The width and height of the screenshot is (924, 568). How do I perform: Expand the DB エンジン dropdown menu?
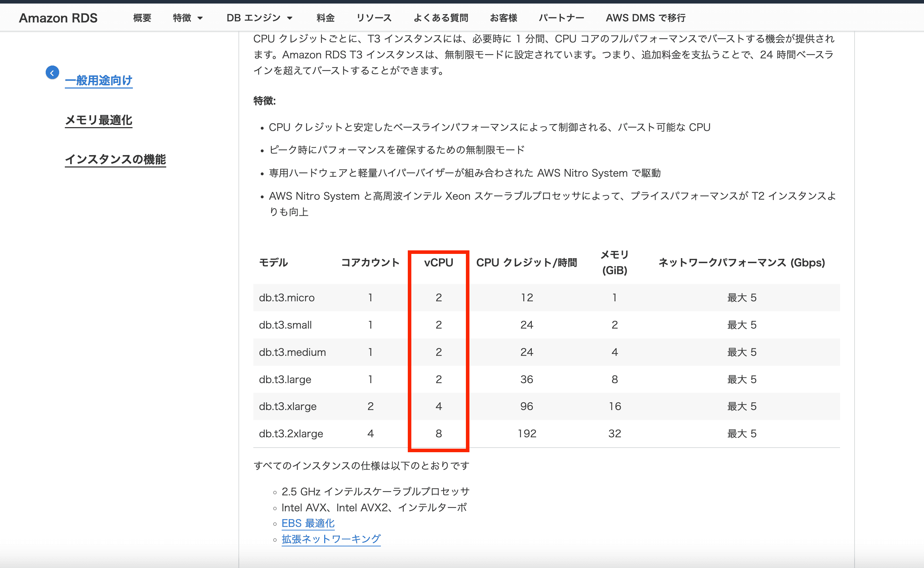coord(259,18)
